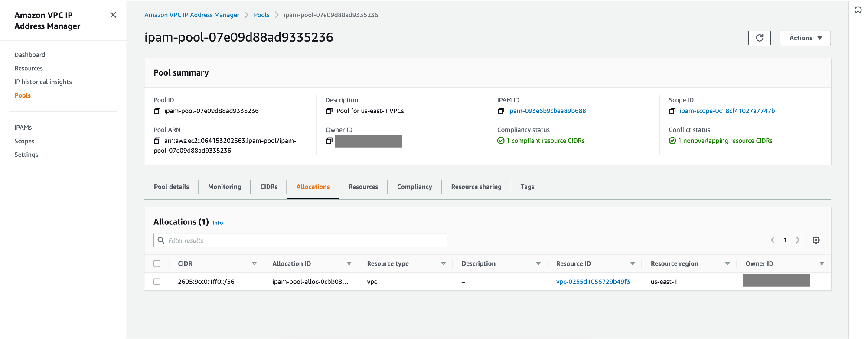Click the Allocations Info link

click(x=218, y=223)
